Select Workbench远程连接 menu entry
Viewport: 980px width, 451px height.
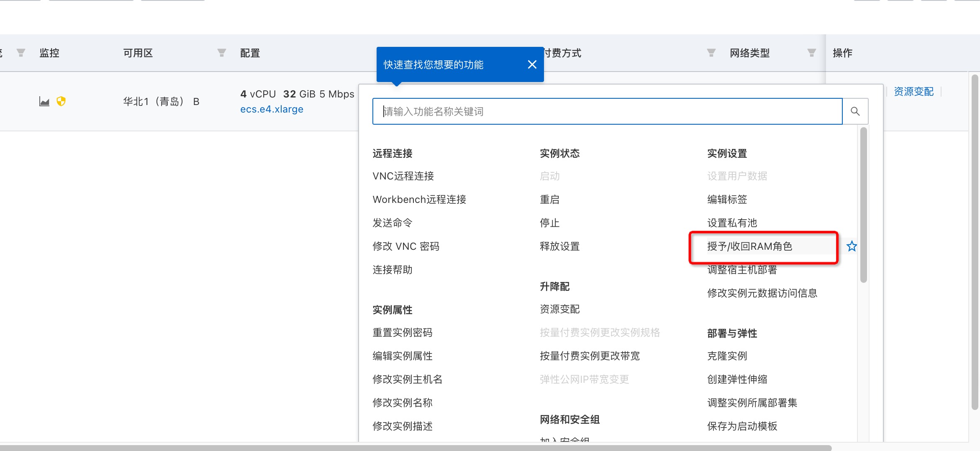pos(420,200)
